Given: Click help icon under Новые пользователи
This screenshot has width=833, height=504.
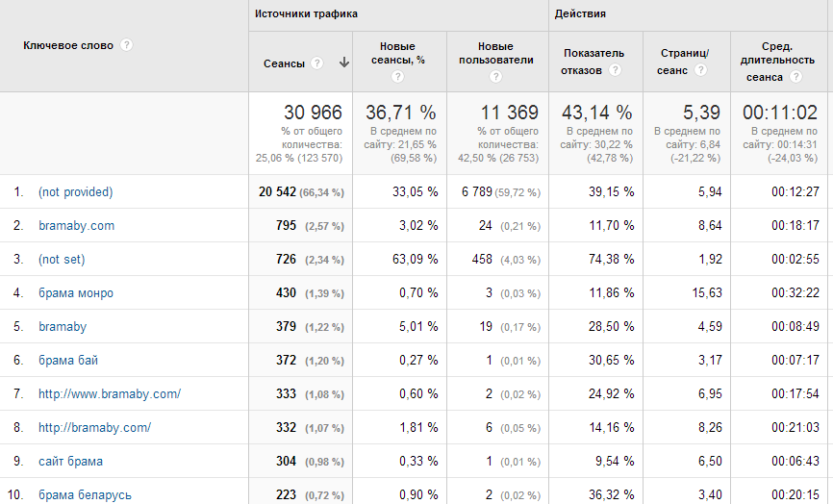Looking at the screenshot, I should [496, 77].
